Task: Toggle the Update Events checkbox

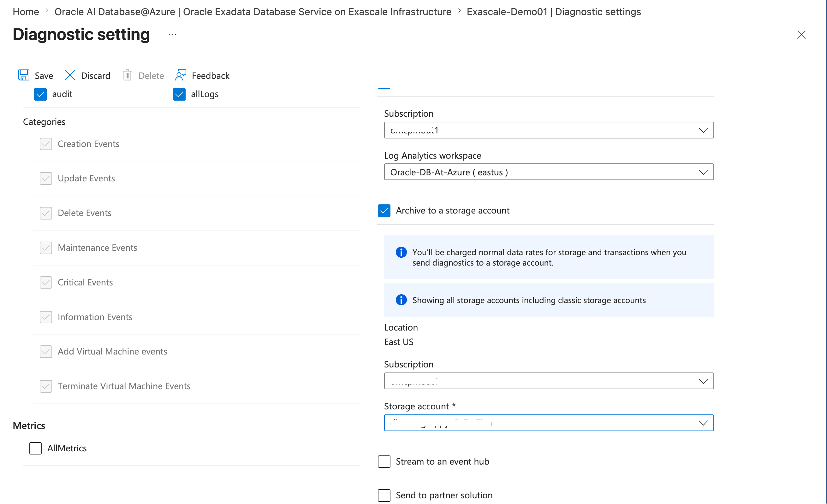Action: click(x=46, y=179)
